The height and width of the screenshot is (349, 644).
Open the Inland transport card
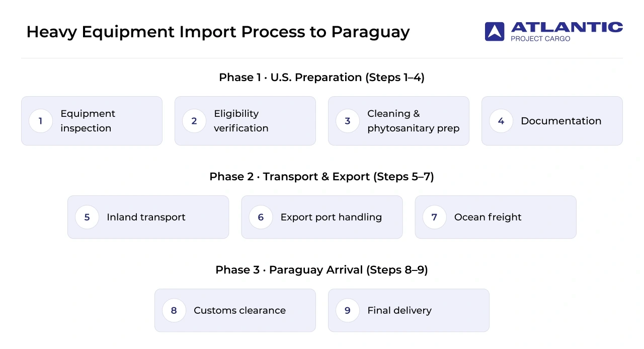click(x=148, y=217)
